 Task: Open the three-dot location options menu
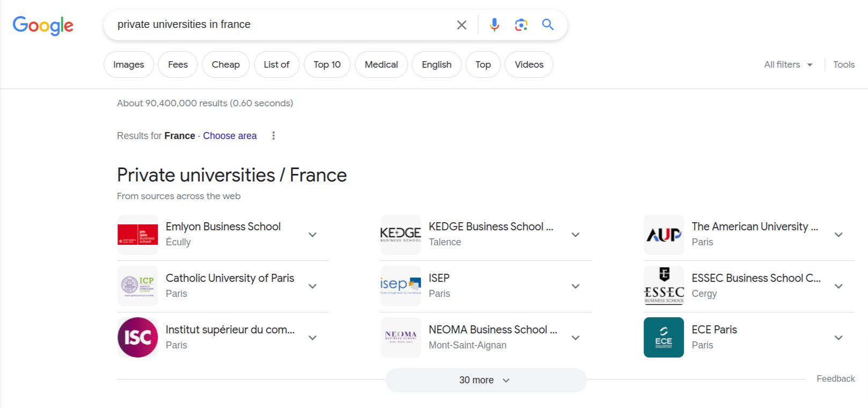274,136
